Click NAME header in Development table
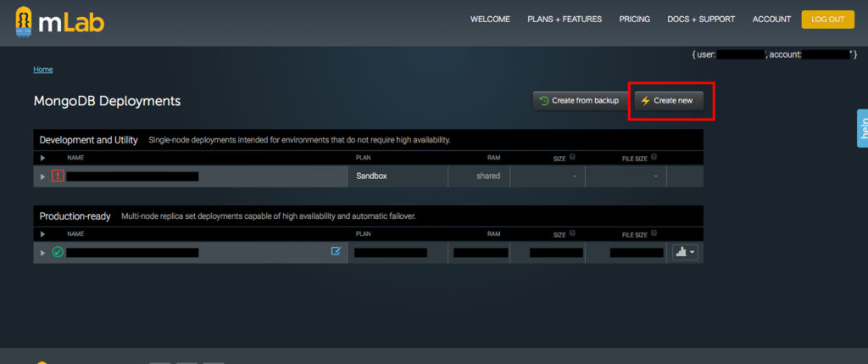 pos(75,158)
